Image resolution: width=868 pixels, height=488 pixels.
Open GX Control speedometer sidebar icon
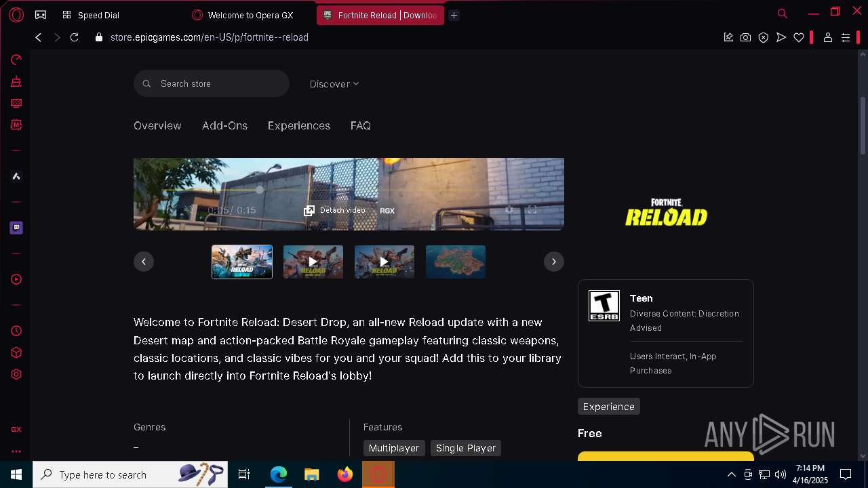(16, 60)
